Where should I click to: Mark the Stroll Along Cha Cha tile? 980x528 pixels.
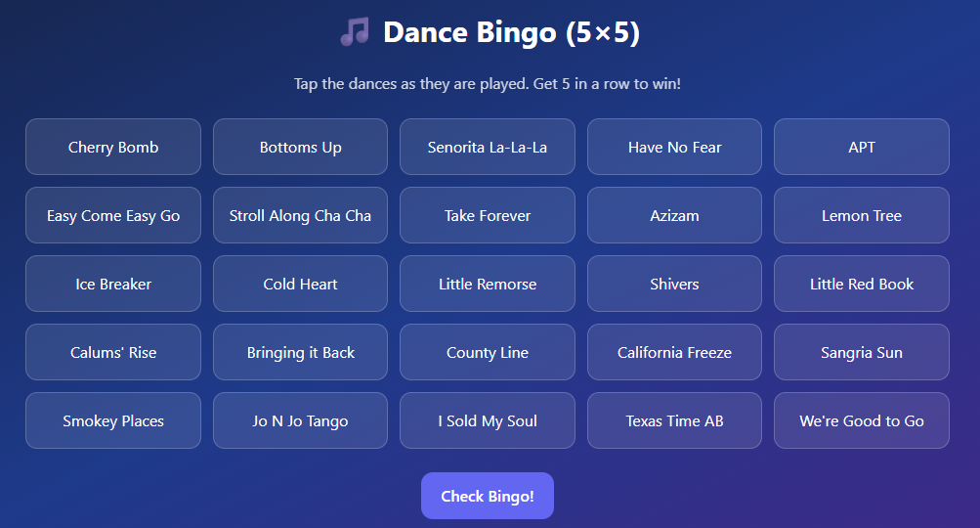(x=300, y=216)
